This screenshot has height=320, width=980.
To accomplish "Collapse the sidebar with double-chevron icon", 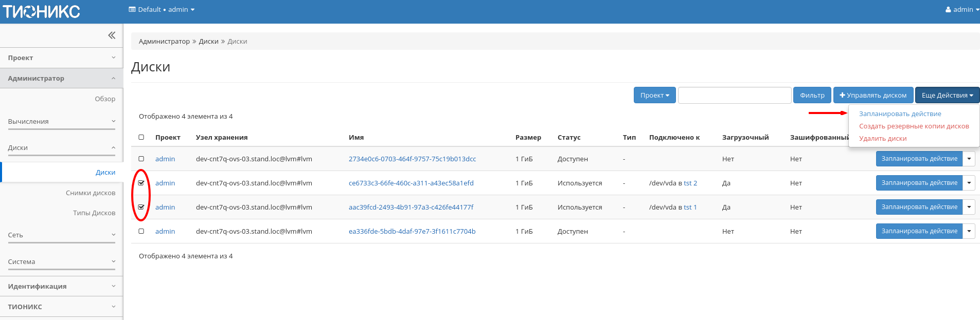I will (x=112, y=35).
